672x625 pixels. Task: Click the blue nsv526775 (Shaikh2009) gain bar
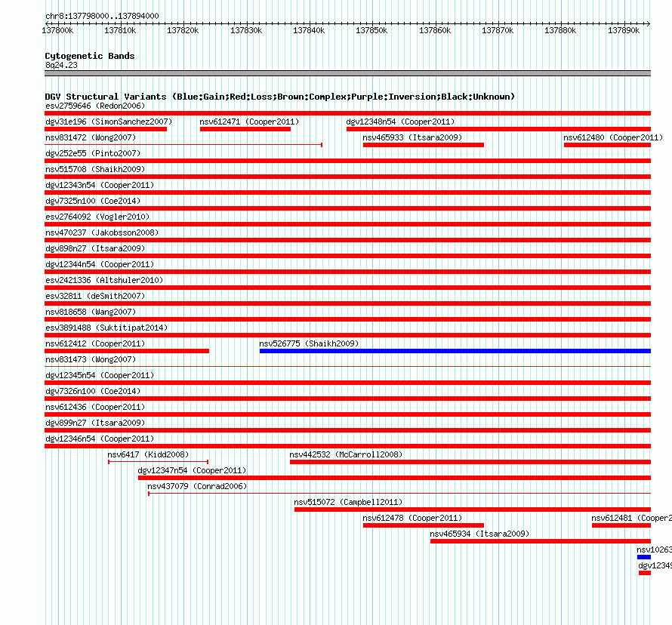455,351
